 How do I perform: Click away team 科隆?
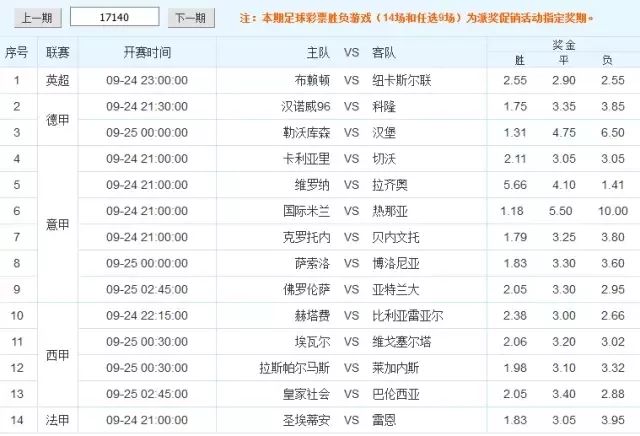coord(384,107)
